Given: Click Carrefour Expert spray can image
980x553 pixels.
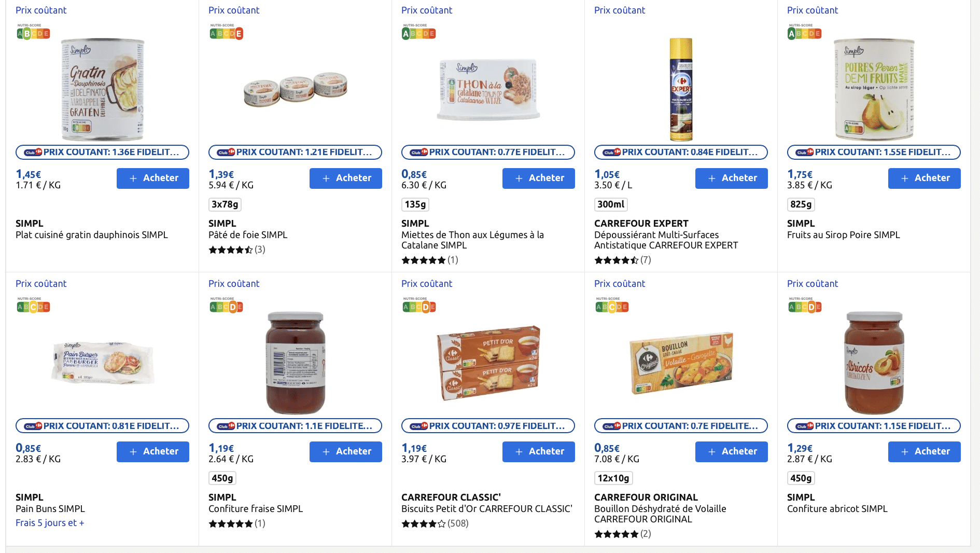Looking at the screenshot, I should pyautogui.click(x=681, y=89).
